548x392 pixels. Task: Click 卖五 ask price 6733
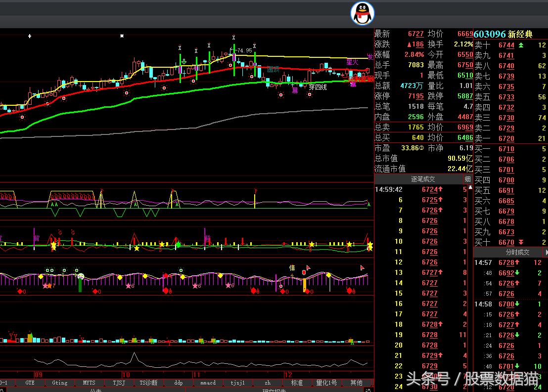[506, 97]
